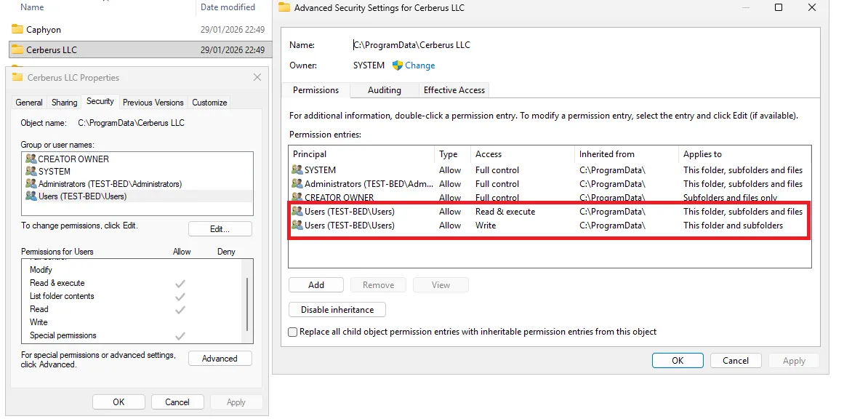Enable Replace all child object permission entries
The width and height of the screenshot is (868, 419).
293,332
